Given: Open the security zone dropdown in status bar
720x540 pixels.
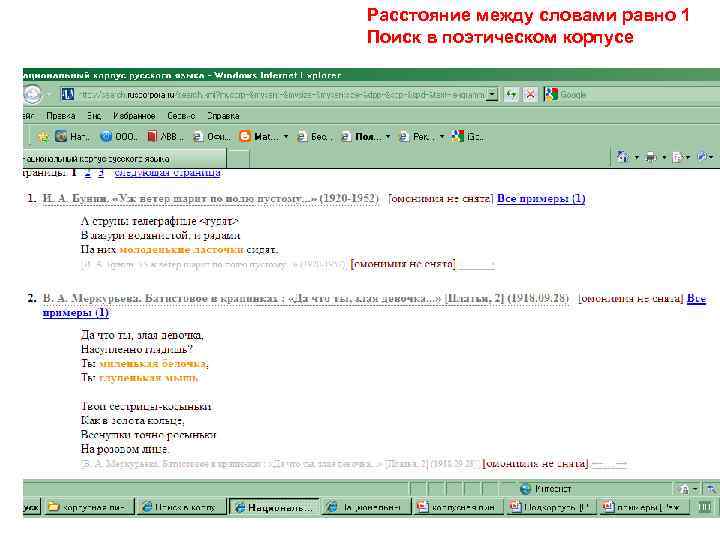Looking at the screenshot, I should pyautogui.click(x=695, y=489).
